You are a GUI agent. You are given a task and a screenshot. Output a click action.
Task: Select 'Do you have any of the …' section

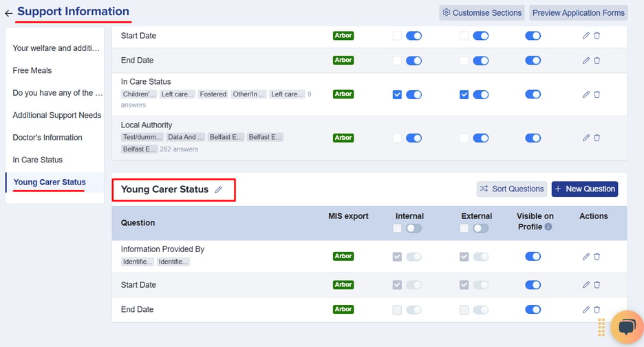click(58, 93)
